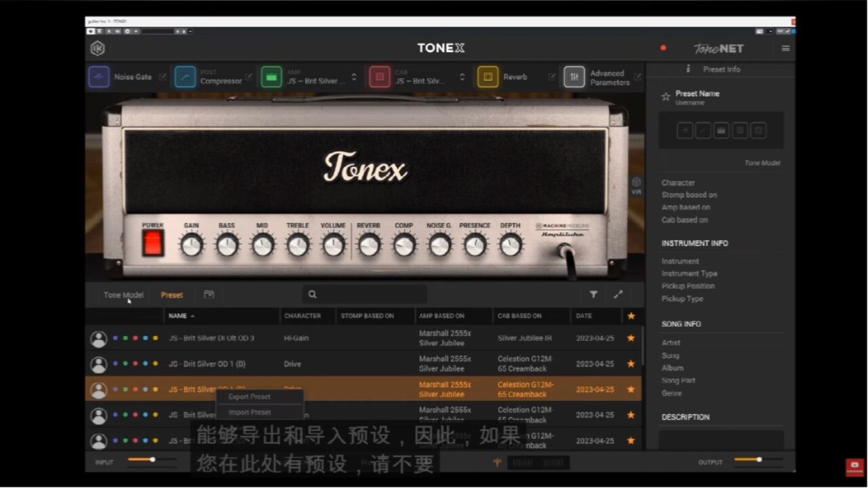The image size is (868, 488).
Task: Toggle the Compressor module icon
Action: [185, 77]
